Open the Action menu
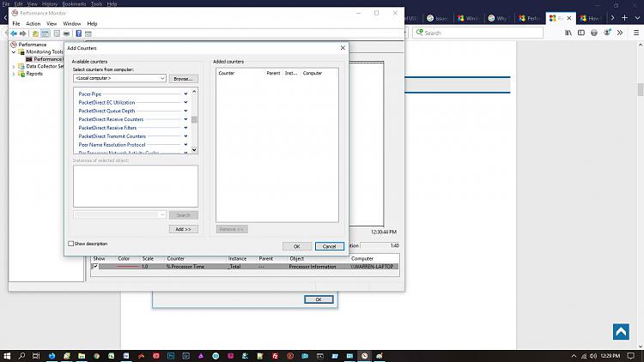 pos(33,24)
